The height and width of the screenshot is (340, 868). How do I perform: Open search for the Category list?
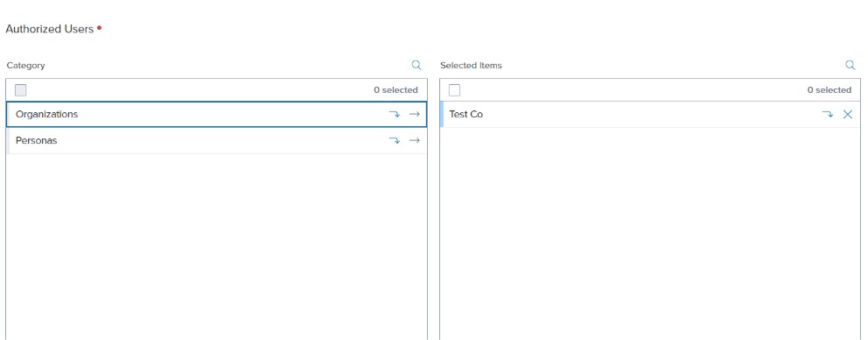coord(416,66)
